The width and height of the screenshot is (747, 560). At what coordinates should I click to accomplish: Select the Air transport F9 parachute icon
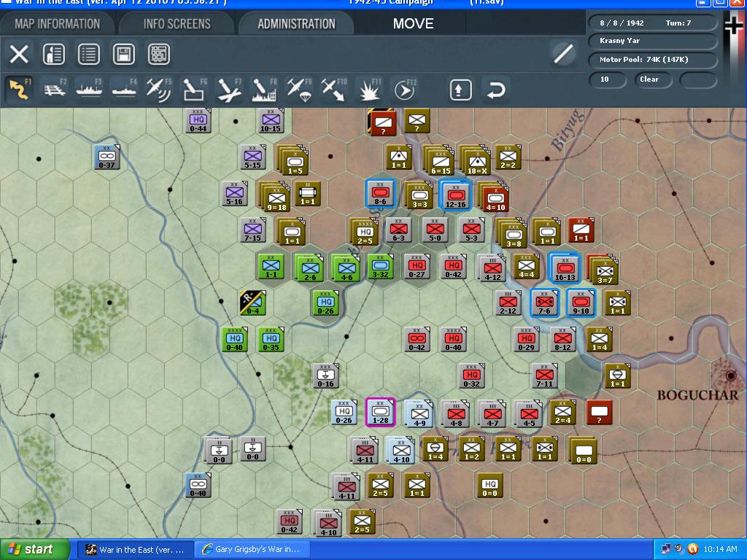[x=299, y=90]
